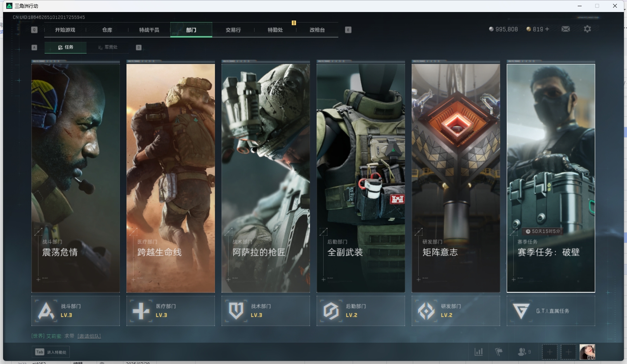Open the settings gear icon
The image size is (627, 364).
coord(587,29)
